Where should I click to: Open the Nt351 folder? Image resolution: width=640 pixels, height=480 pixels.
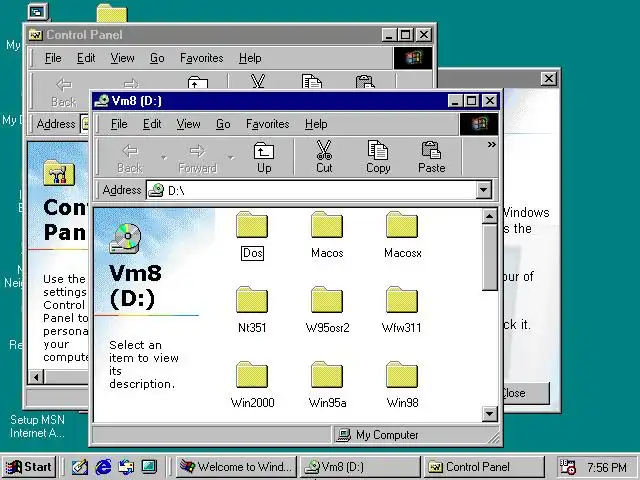252,311
